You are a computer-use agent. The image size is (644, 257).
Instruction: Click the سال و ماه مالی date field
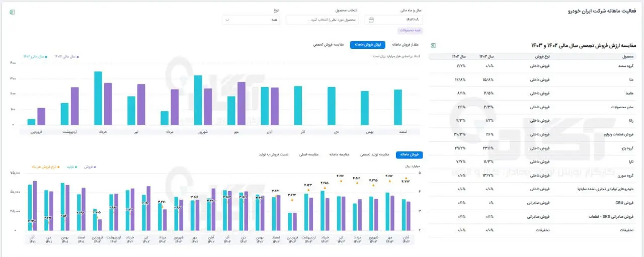tap(392, 20)
